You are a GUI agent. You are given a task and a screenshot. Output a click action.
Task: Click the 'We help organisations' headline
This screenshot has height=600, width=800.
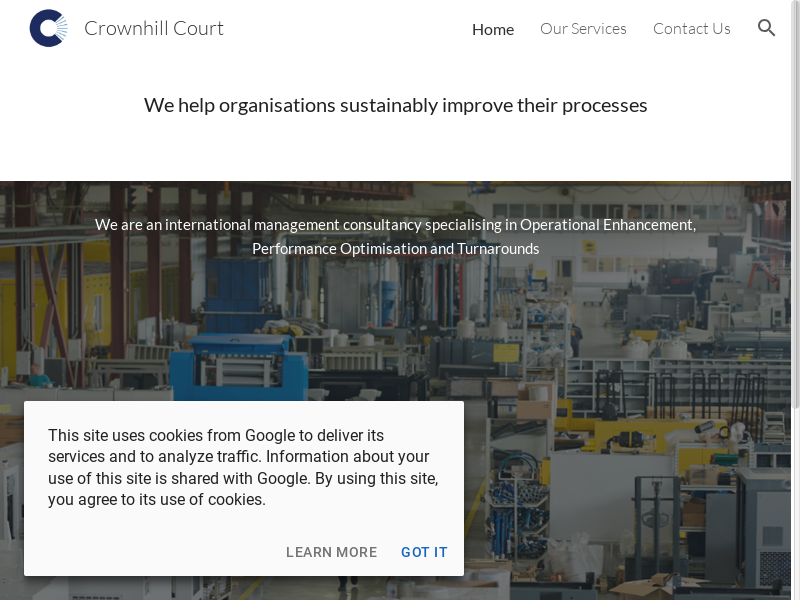[x=395, y=105]
